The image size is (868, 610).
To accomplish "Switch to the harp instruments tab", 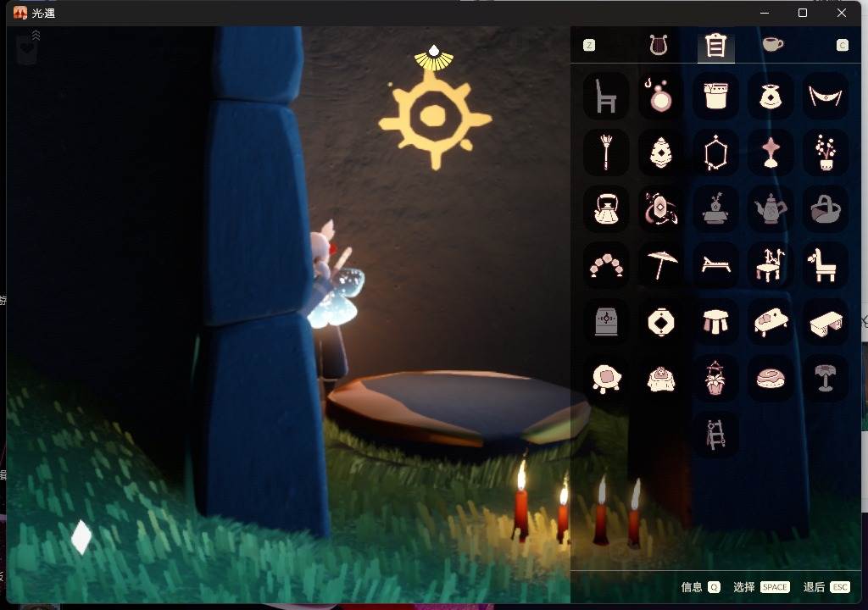I will [x=659, y=45].
